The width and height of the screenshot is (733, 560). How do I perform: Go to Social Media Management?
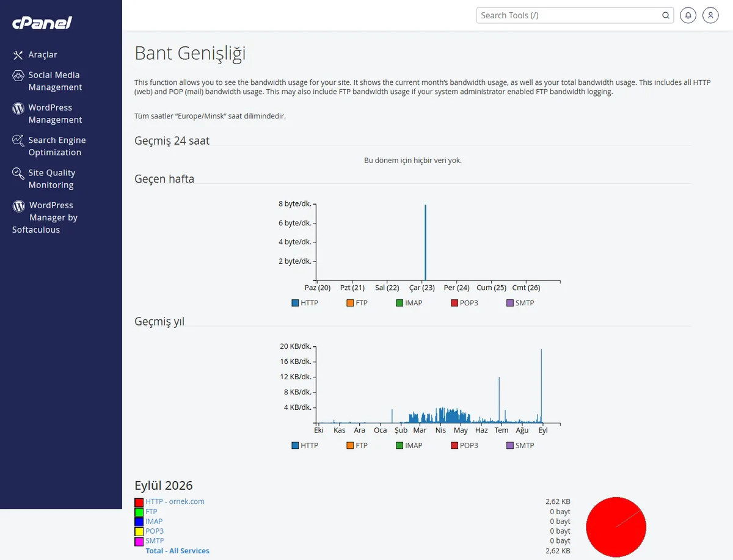pyautogui.click(x=55, y=81)
